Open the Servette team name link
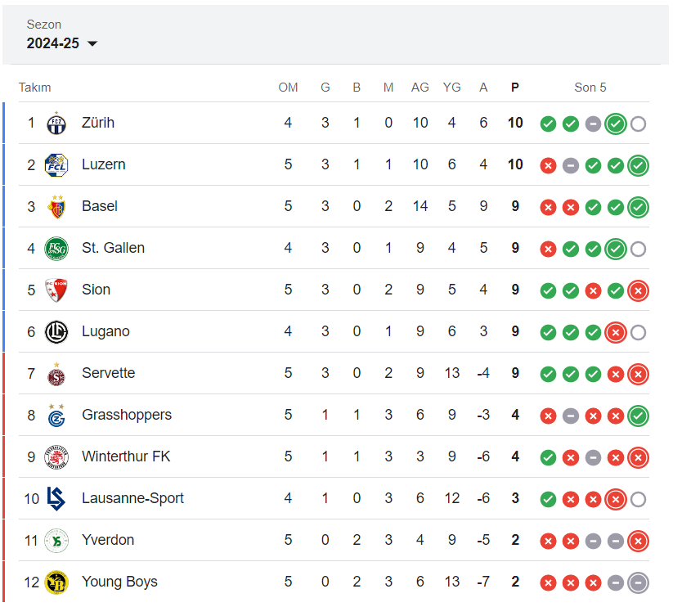 pos(108,373)
